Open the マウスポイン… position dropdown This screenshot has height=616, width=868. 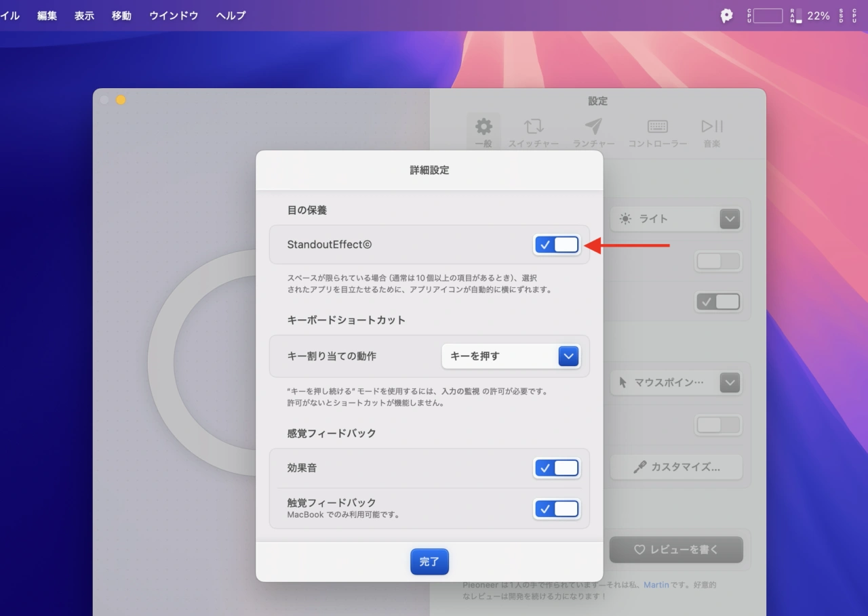click(675, 383)
